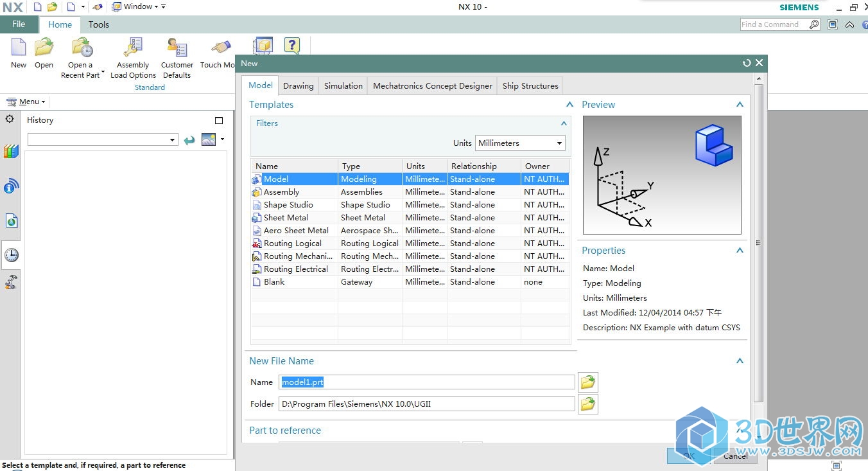Select the Blank template row
Image resolution: width=868 pixels, height=471 pixels.
coord(410,282)
